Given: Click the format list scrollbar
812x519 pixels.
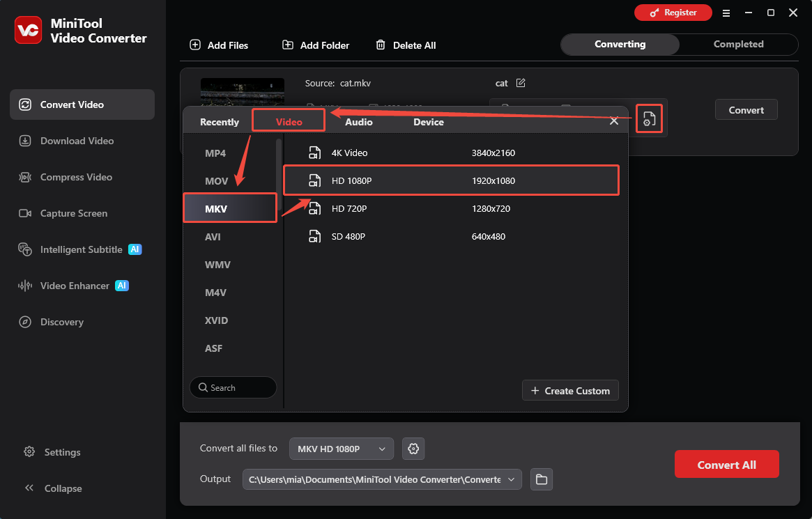Looking at the screenshot, I should (x=279, y=174).
